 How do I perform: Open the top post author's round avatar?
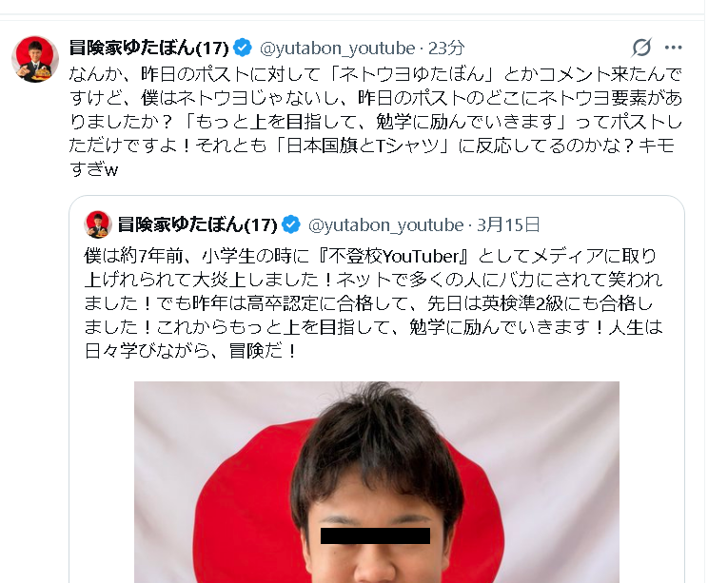(35, 59)
